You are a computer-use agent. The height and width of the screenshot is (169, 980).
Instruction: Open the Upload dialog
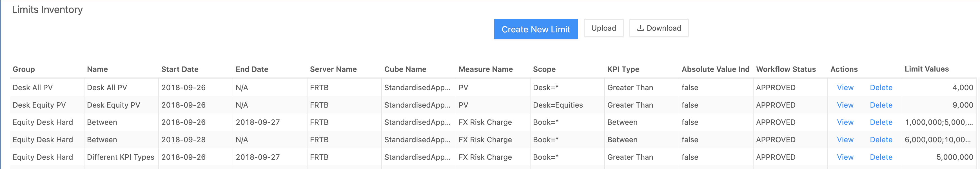[x=604, y=28]
